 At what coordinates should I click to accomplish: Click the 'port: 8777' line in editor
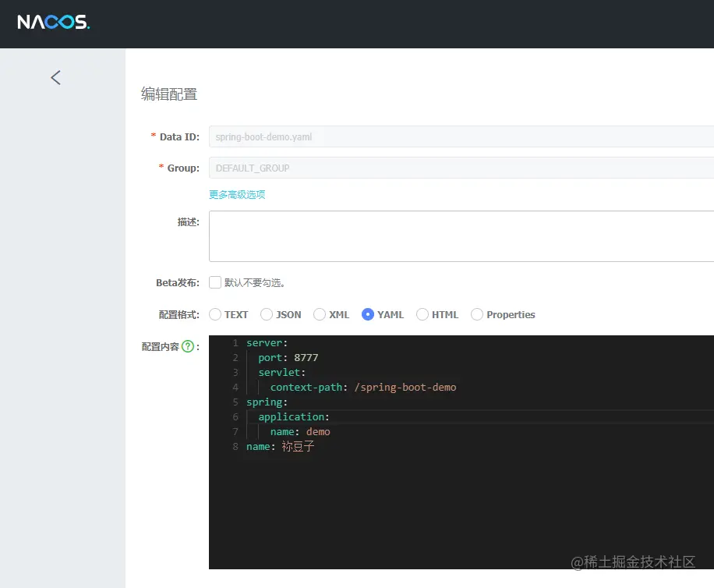(288, 358)
